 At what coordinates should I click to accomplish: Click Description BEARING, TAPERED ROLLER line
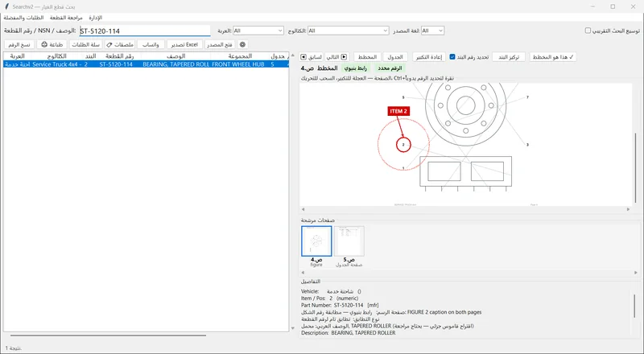tap(349, 332)
